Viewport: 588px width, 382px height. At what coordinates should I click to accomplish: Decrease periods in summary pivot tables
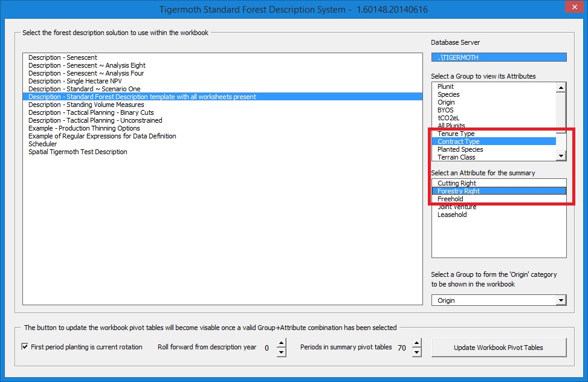click(x=416, y=352)
